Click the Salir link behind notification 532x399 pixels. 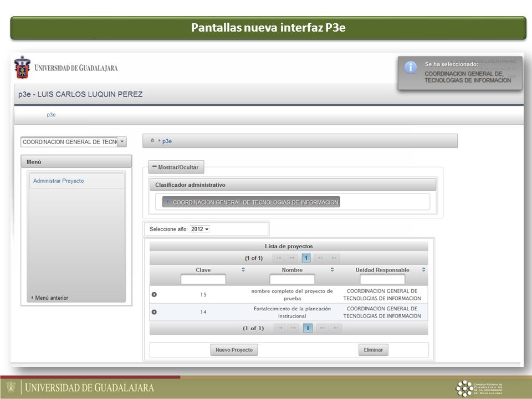(x=511, y=76)
